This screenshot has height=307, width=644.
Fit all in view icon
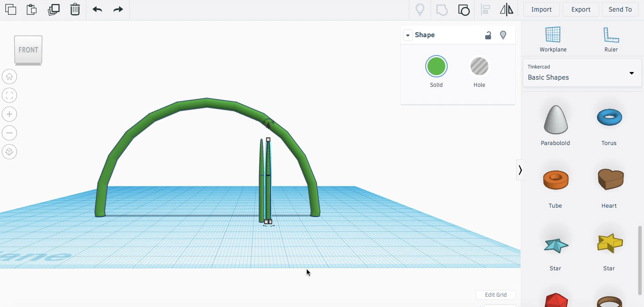click(9, 95)
